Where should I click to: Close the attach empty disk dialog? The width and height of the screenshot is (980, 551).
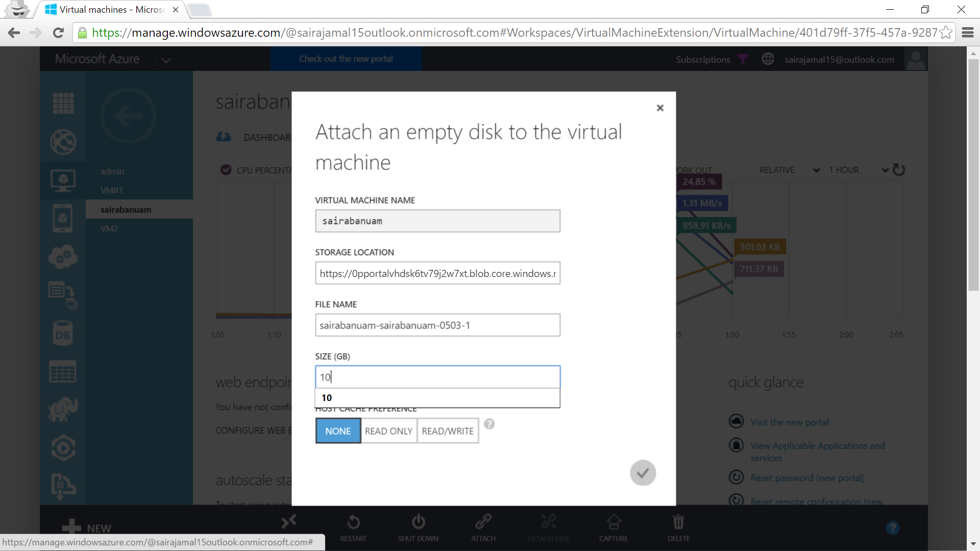(x=660, y=108)
